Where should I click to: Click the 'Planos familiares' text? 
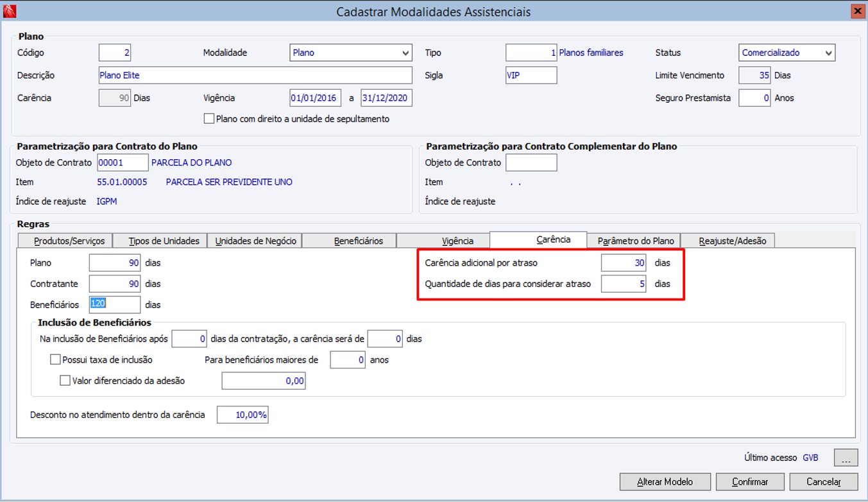[591, 53]
